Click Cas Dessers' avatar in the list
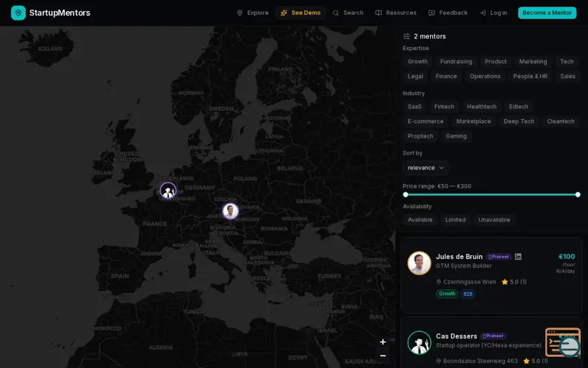This screenshot has height=368, width=588. click(419, 342)
